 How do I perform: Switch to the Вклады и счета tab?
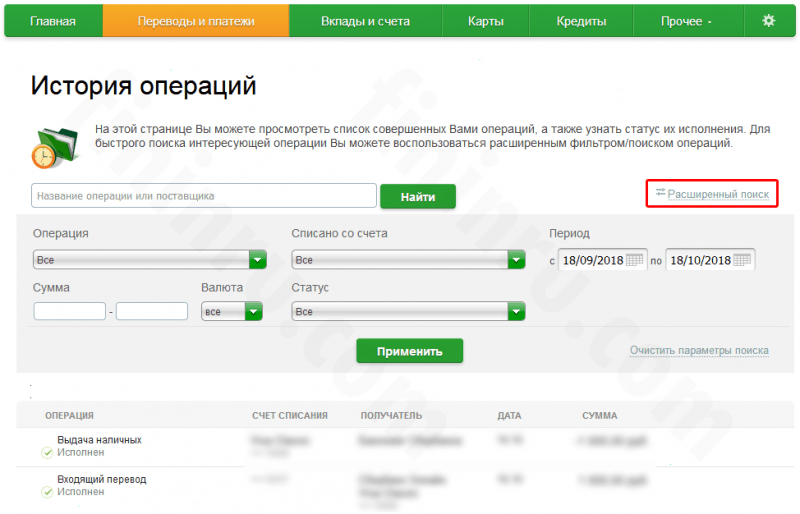pyautogui.click(x=365, y=21)
